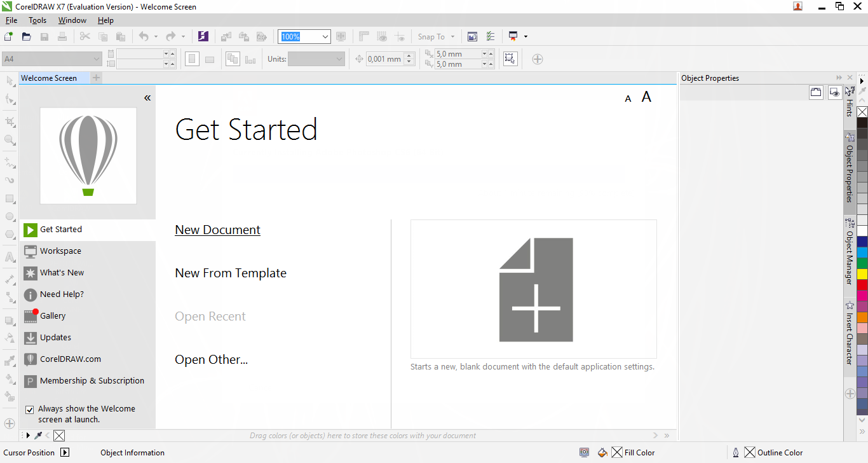The image size is (868, 463).
Task: Open Membership & Subscription in sidebar
Action: tap(88, 381)
